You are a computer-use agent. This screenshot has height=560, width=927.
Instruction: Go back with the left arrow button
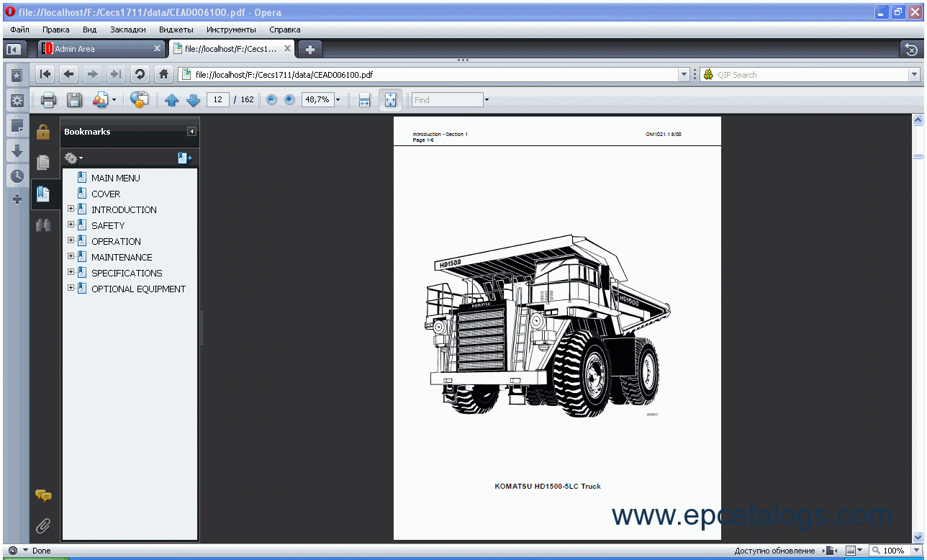[x=69, y=74]
